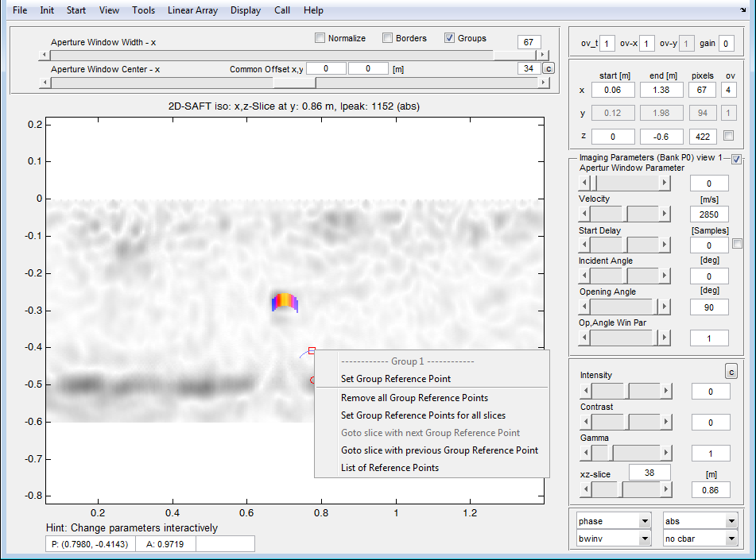Click the Aperture Window Center slider track
Screen dimensions: 756x560
point(293,83)
